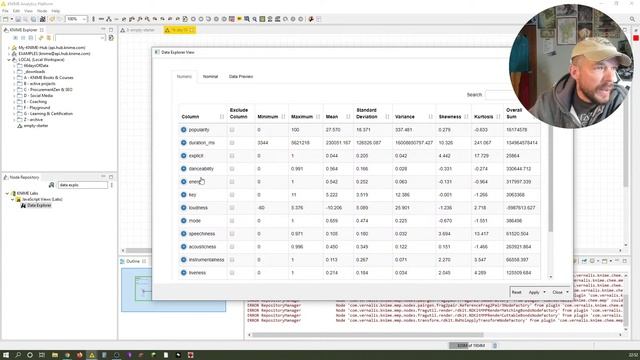
Task: Click workflow outline thumbnail
Action: click(x=173, y=289)
